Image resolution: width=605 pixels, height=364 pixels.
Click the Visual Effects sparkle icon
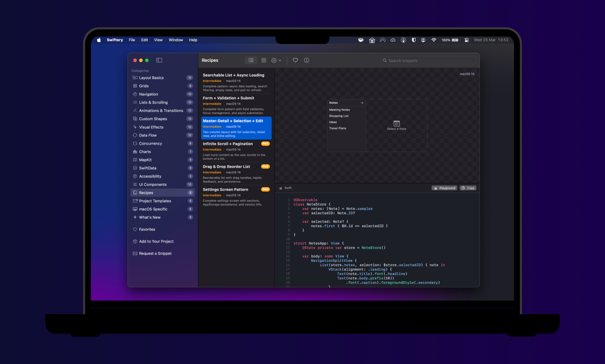pyautogui.click(x=135, y=127)
